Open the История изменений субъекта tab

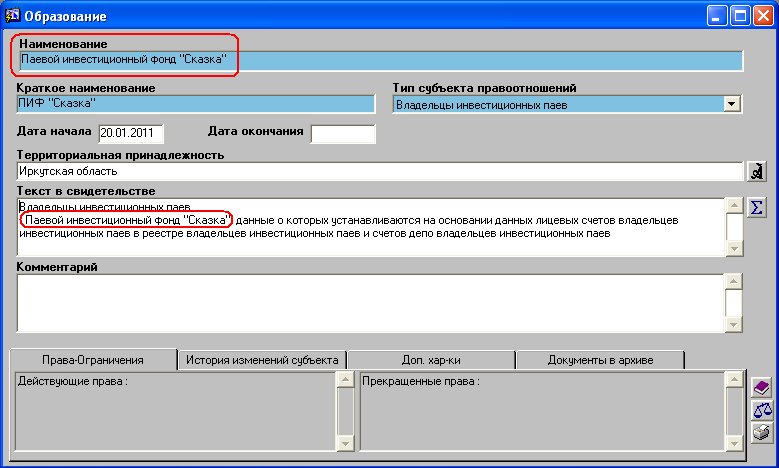click(262, 360)
